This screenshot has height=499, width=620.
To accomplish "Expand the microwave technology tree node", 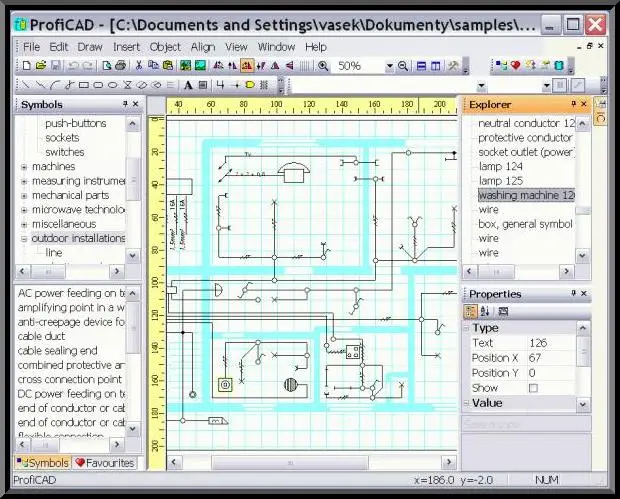I will click(x=24, y=210).
